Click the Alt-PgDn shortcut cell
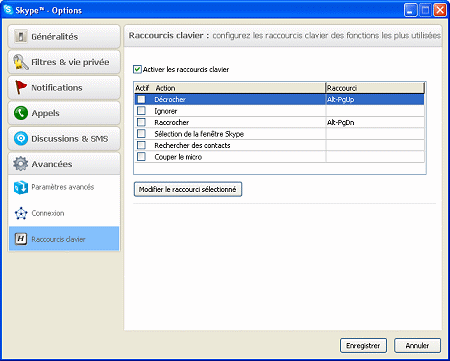The width and height of the screenshot is (450, 361). [375, 122]
